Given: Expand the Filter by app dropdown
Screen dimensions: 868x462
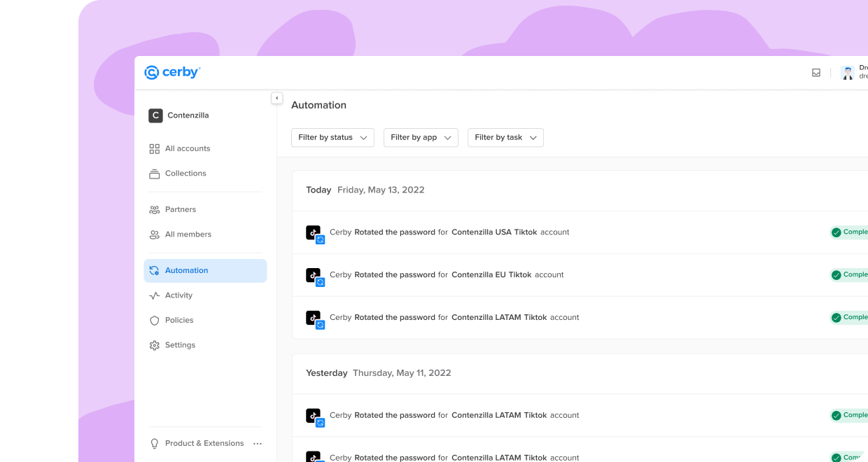Looking at the screenshot, I should click(x=421, y=138).
